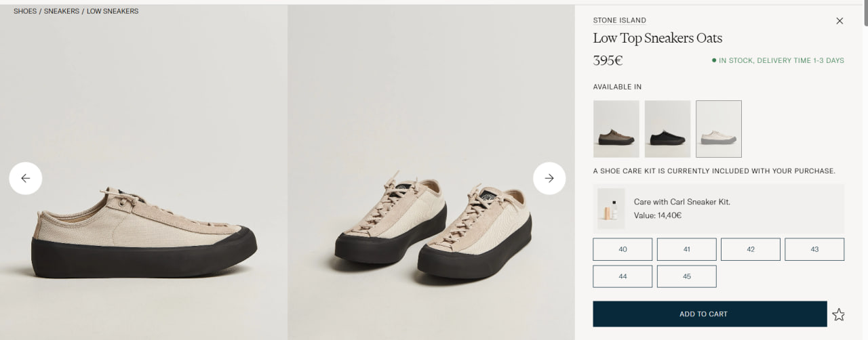Choose shoe size 40
This screenshot has height=340, width=868.
(x=623, y=249)
